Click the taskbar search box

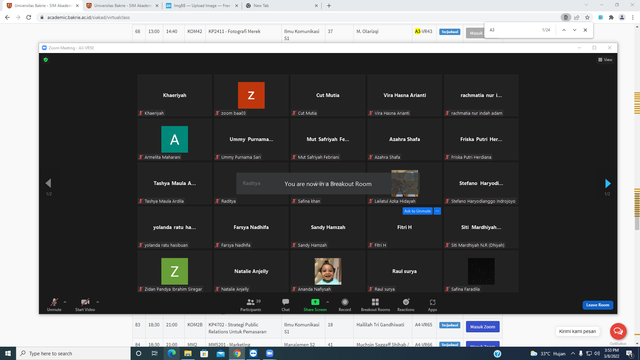click(x=73, y=353)
